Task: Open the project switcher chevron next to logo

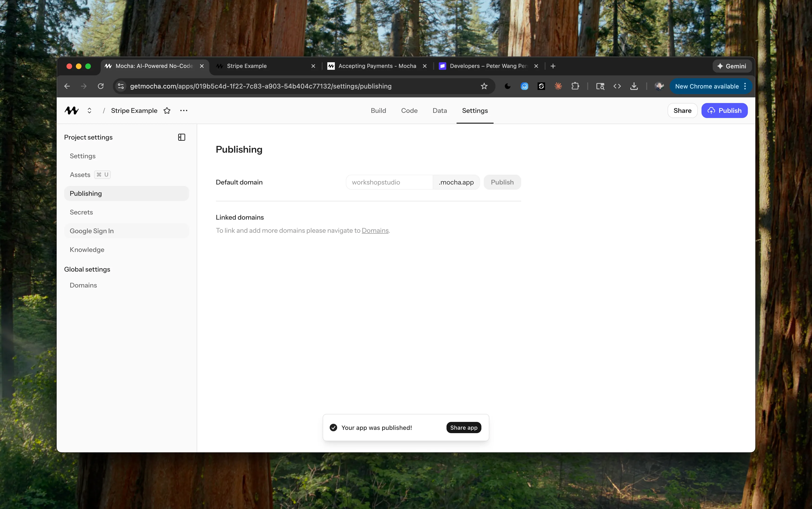Action: [x=89, y=111]
